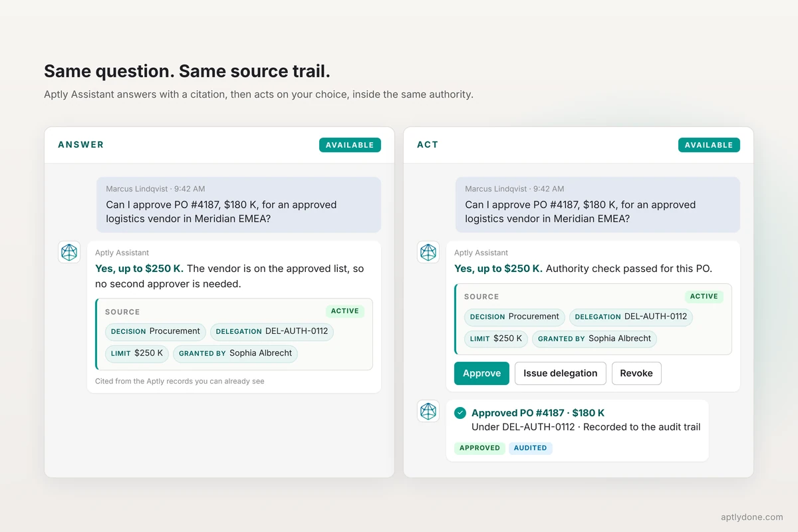The width and height of the screenshot is (798, 532).
Task: Click the assistant avatar next to Approved PO #4187
Action: coord(428,411)
